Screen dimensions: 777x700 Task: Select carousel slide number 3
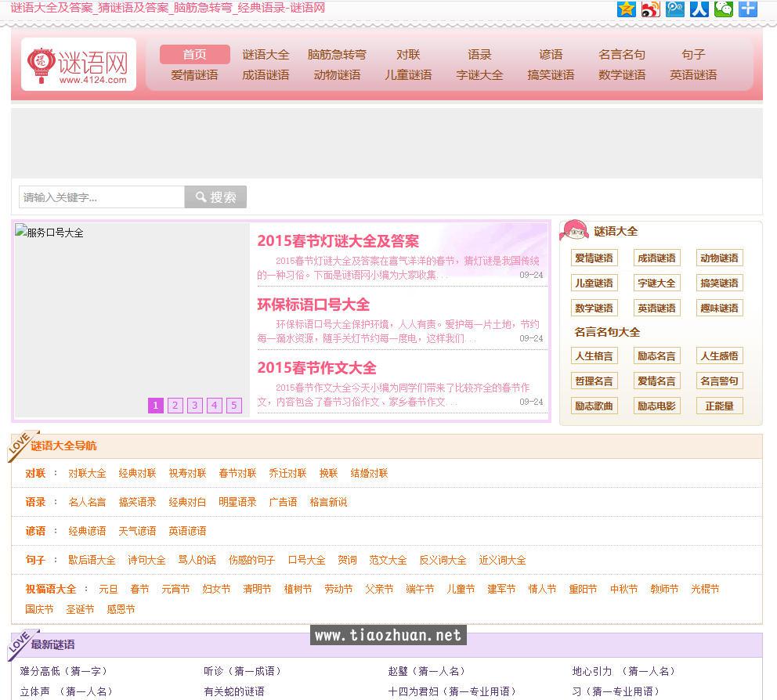(x=194, y=406)
